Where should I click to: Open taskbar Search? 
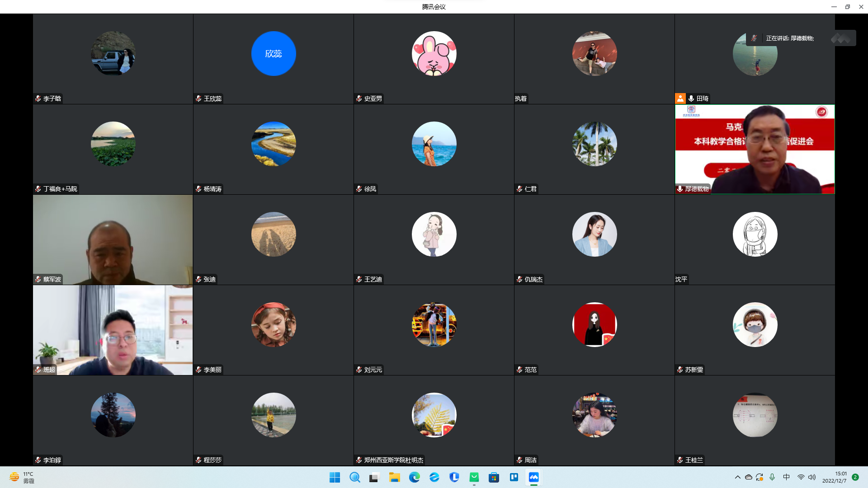pyautogui.click(x=355, y=477)
